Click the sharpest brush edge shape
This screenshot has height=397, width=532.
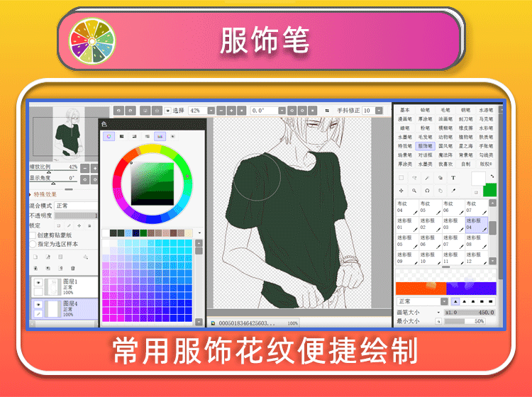455,301
